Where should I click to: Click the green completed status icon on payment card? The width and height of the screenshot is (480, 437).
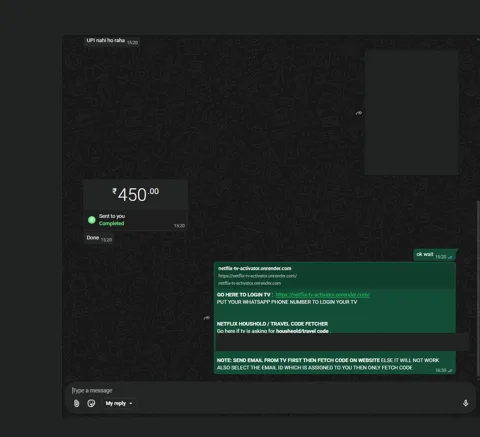[91, 220]
